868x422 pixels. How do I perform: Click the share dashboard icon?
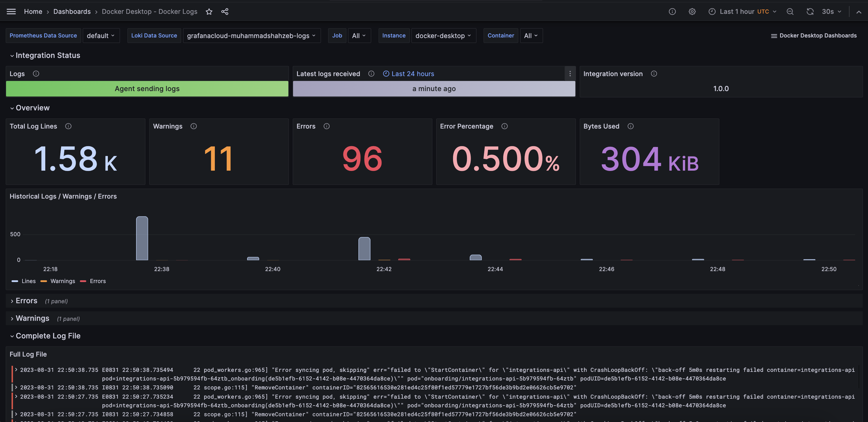pos(225,12)
